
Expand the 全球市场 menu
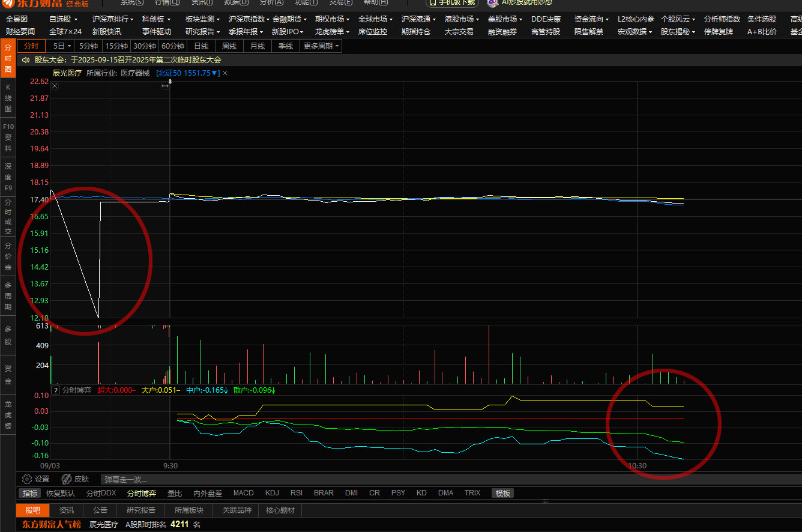point(375,19)
